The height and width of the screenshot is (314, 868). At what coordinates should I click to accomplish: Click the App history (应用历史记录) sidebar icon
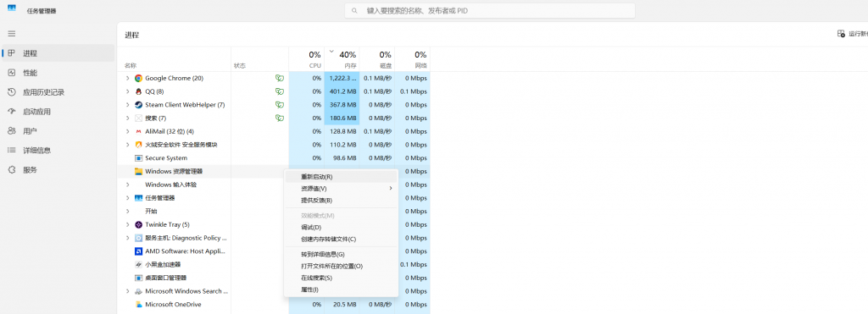point(12,91)
